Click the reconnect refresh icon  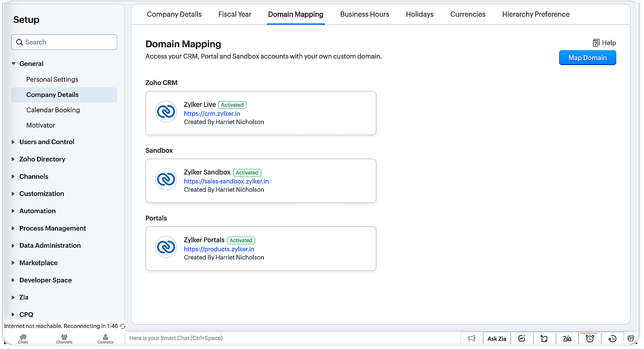[x=123, y=326]
